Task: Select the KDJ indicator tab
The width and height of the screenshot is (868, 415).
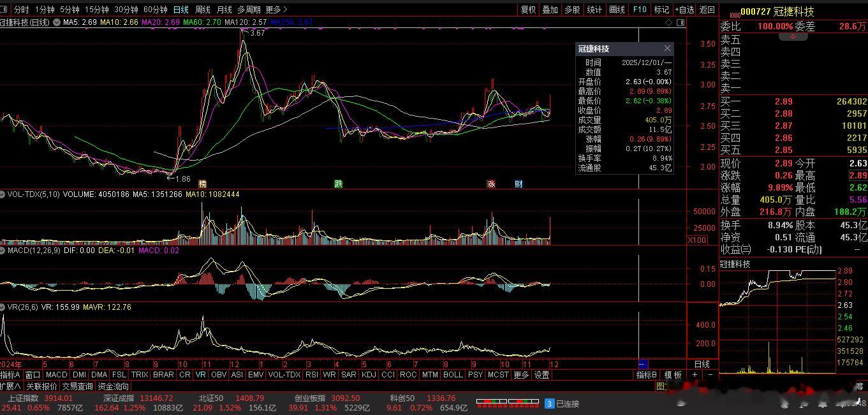Action: [369, 375]
